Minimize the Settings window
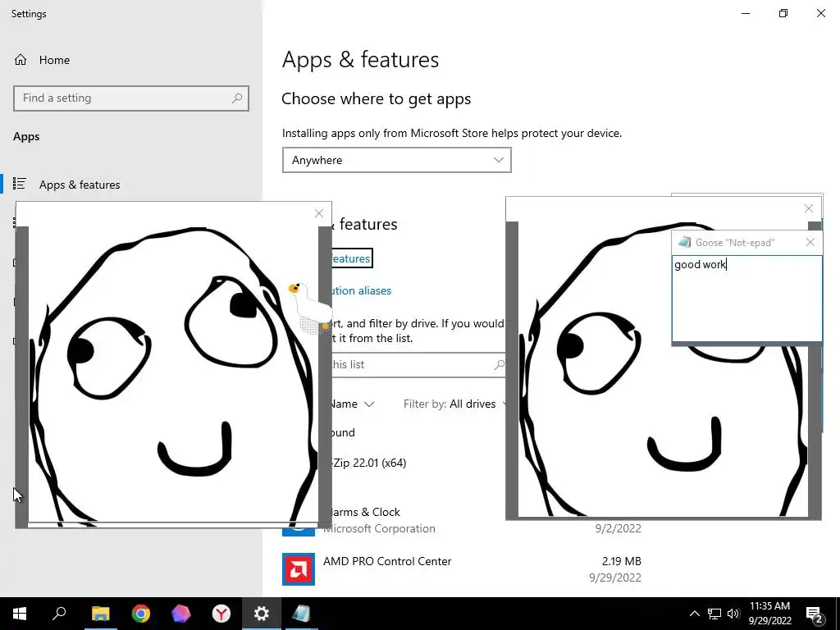 click(745, 13)
